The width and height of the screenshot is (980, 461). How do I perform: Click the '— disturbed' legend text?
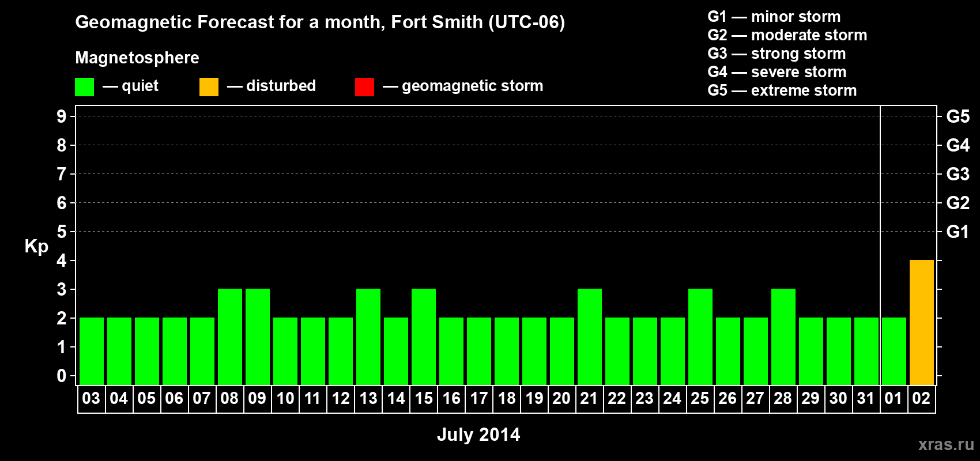pyautogui.click(x=272, y=86)
